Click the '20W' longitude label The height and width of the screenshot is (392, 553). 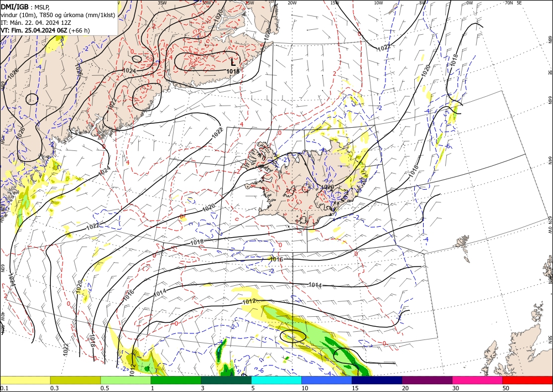291,3
